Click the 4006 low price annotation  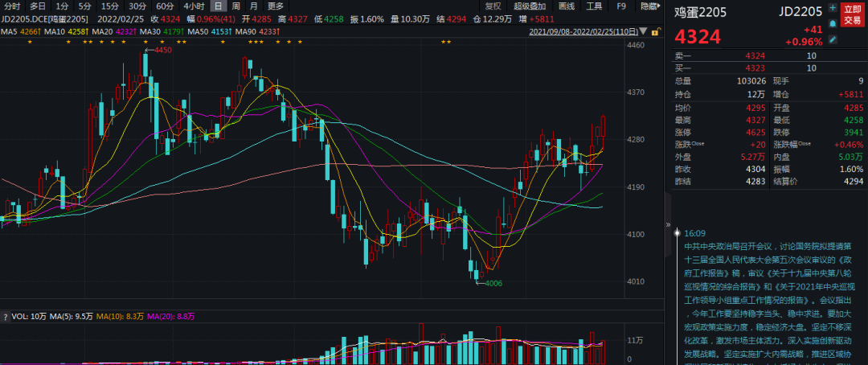[x=493, y=283]
